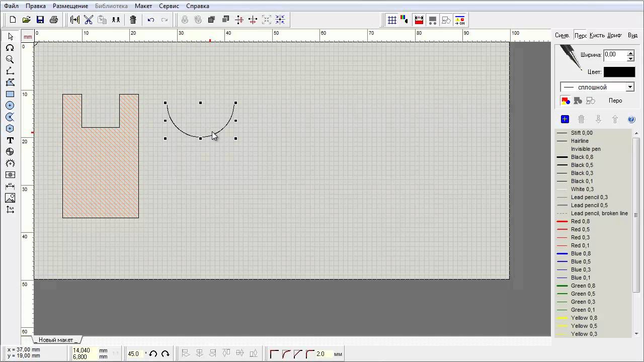Mirror the selection using the flip icon
644x362 pixels.
75,20
